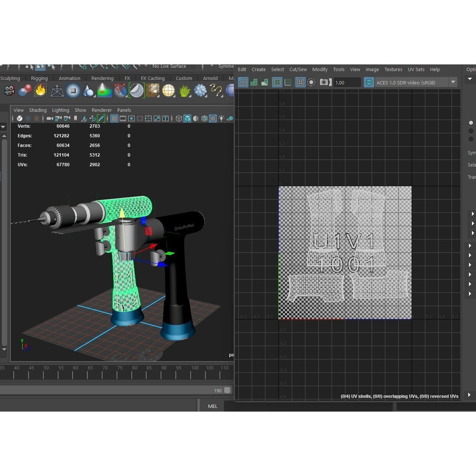Click the exposure value field showing 1.00
Screen dimensions: 476x476
(x=347, y=82)
